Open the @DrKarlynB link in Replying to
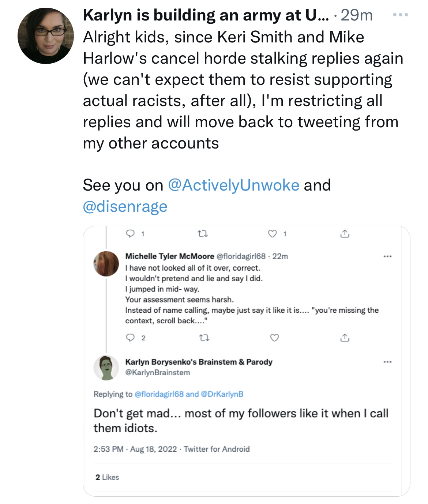This screenshot has height=504, width=428. pyautogui.click(x=222, y=394)
